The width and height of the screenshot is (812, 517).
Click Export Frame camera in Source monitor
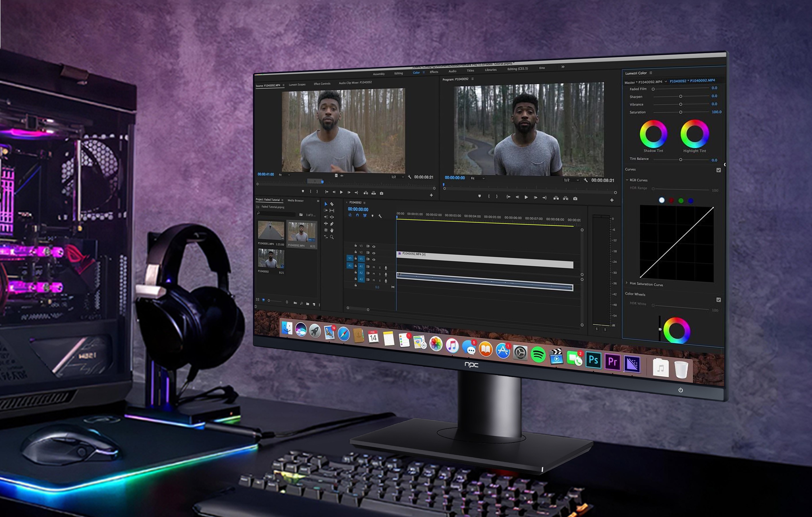tap(381, 193)
